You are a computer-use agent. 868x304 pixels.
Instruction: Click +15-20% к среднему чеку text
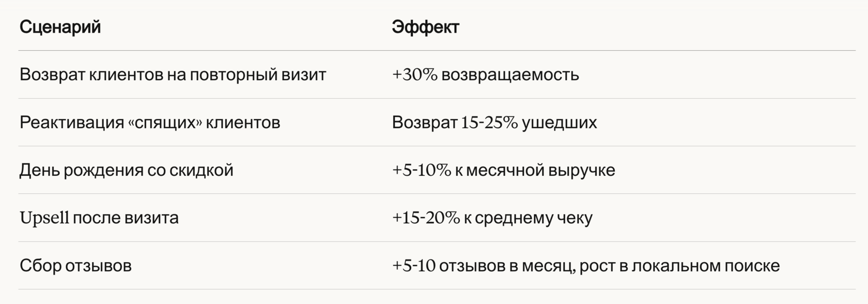pos(492,218)
